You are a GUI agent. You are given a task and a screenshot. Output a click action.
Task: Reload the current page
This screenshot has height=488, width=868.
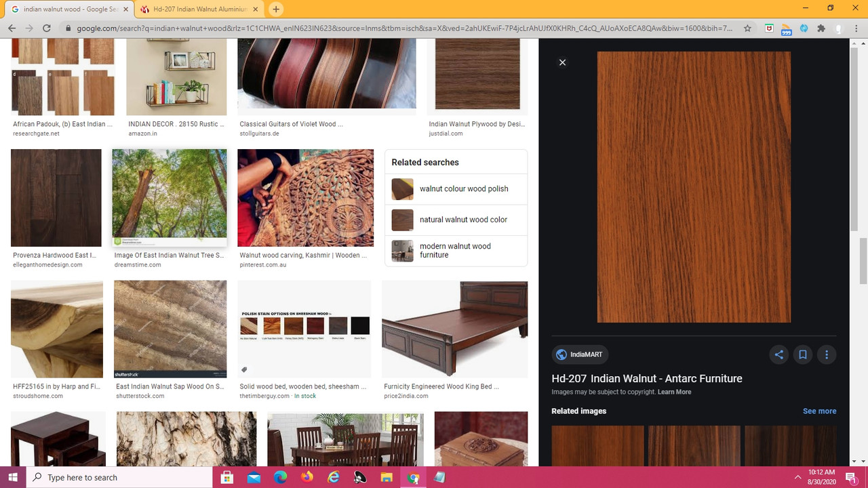47,28
